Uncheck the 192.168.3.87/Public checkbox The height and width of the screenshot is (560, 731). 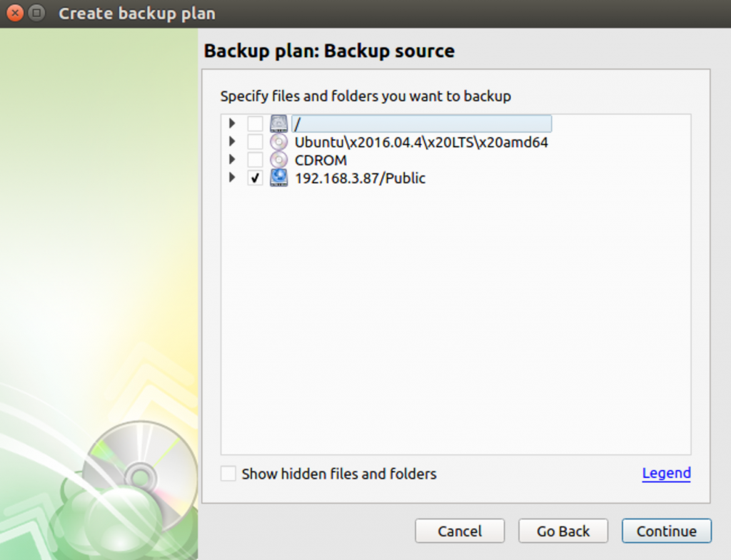pos(255,178)
